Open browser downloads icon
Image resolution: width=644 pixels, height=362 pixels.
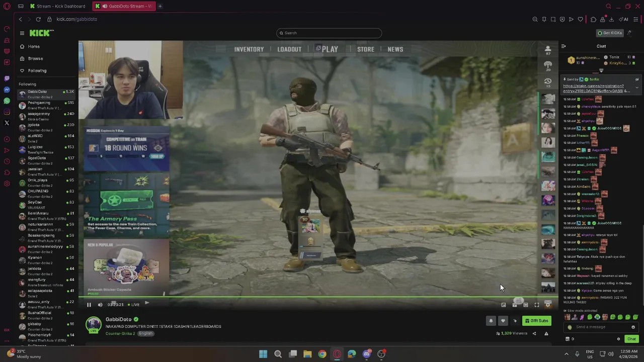[x=611, y=20]
